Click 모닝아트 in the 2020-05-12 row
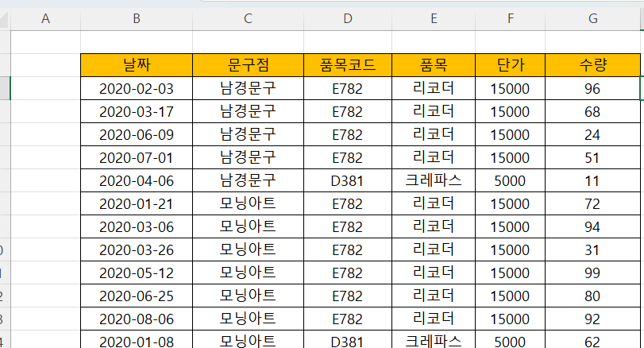Screen dimensions: 644x348 tap(248, 273)
